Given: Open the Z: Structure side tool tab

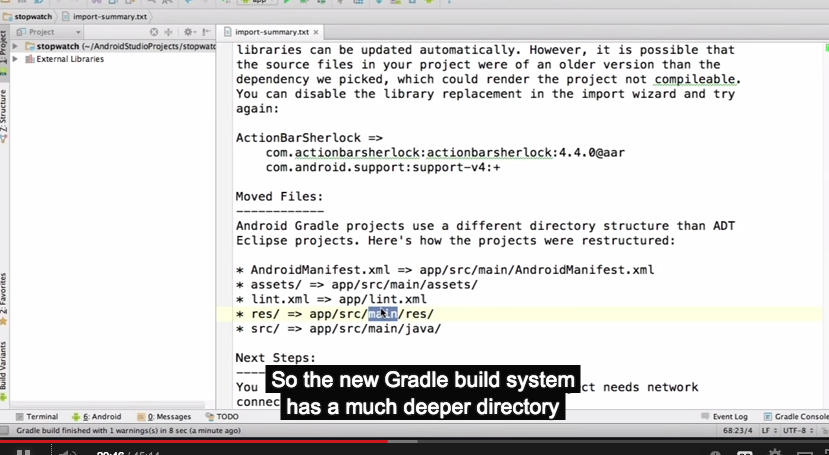Looking at the screenshot, I should 4,116.
